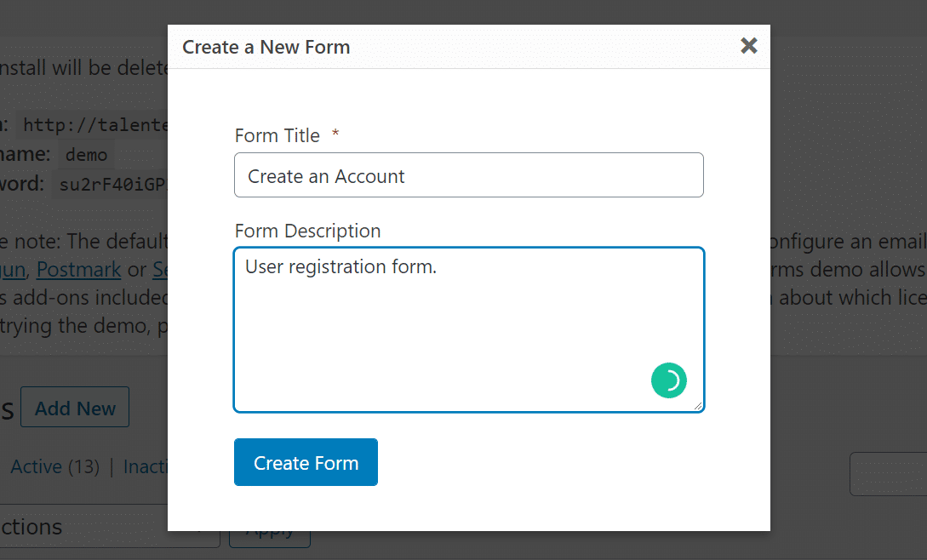Dismiss the Create a New Form dialog
927x560 pixels.
click(x=747, y=46)
